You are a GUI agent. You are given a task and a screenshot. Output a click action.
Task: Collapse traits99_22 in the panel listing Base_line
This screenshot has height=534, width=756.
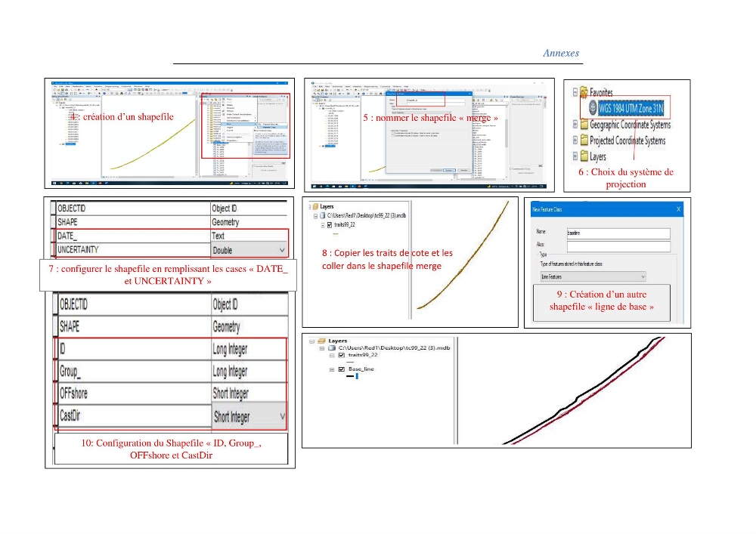332,355
